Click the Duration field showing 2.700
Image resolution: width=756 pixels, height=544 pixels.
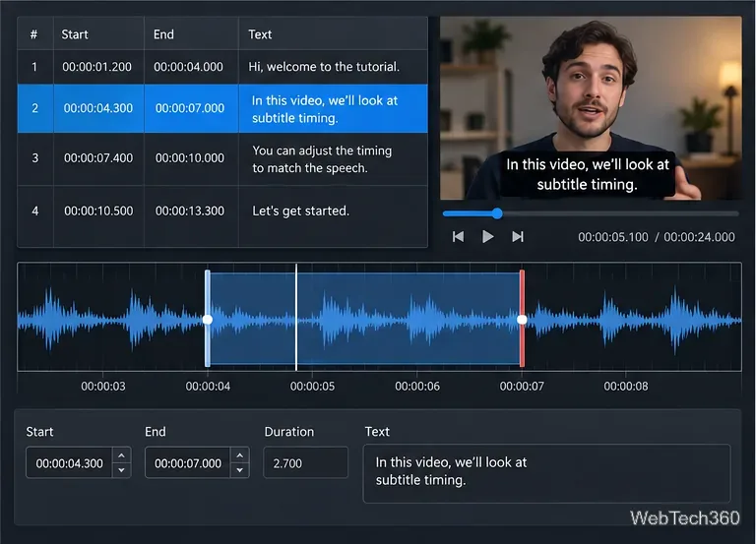306,463
